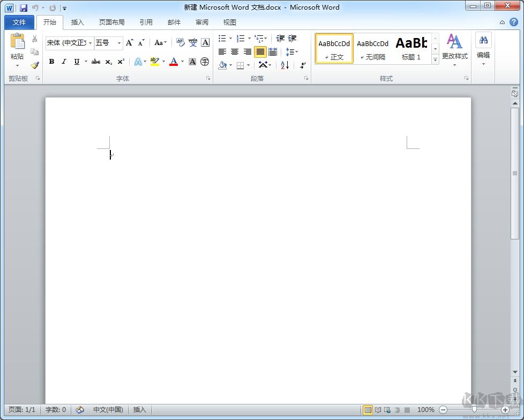This screenshot has height=420, width=524.
Task: Apply the 标题 1 style
Action: (x=411, y=48)
